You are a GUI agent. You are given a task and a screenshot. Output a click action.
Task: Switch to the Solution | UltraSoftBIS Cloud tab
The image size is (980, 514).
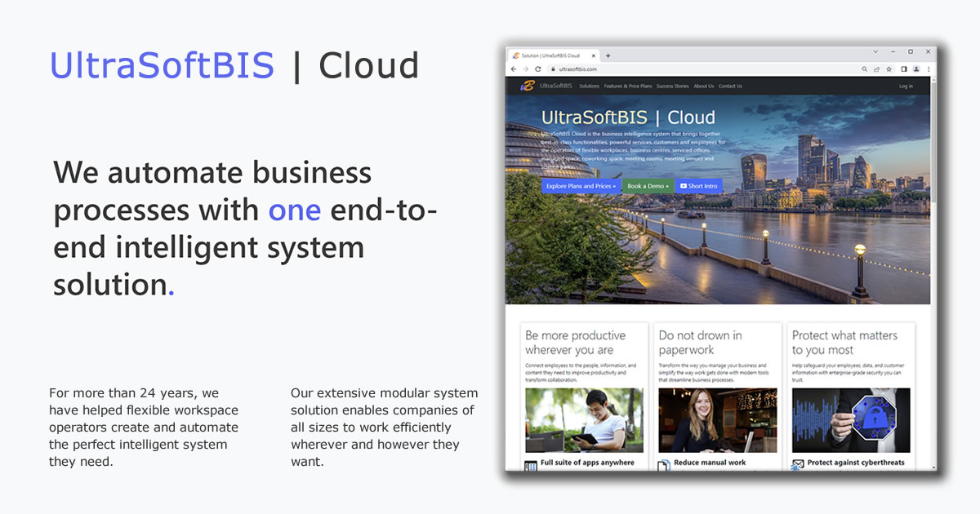click(x=549, y=55)
